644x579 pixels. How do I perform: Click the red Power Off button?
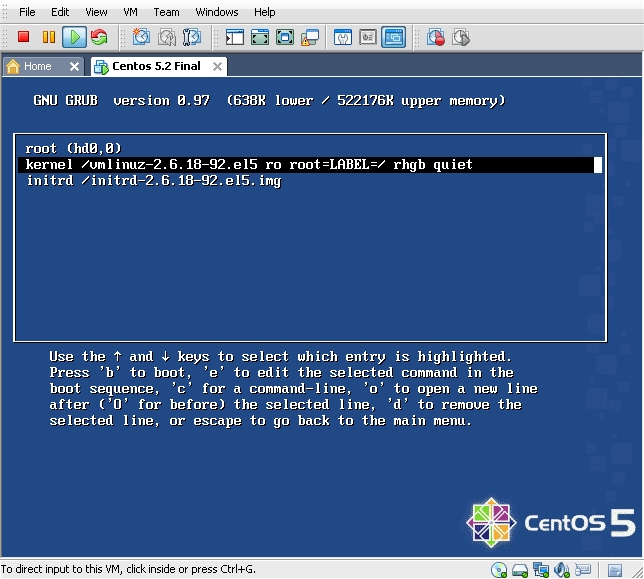pos(23,37)
